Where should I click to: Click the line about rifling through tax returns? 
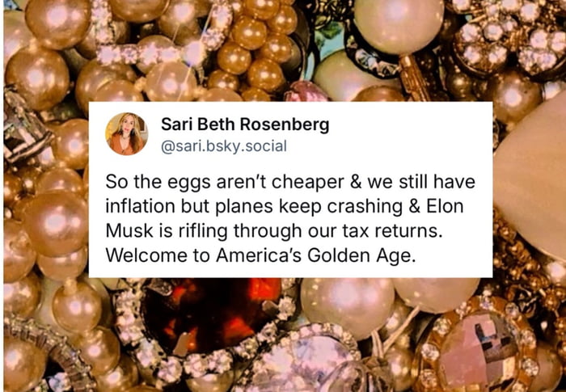274,231
